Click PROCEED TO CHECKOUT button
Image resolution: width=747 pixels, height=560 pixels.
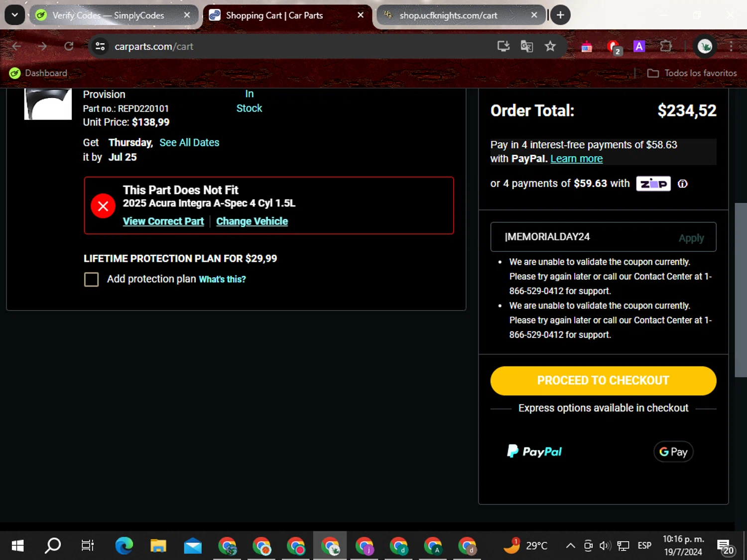(603, 381)
